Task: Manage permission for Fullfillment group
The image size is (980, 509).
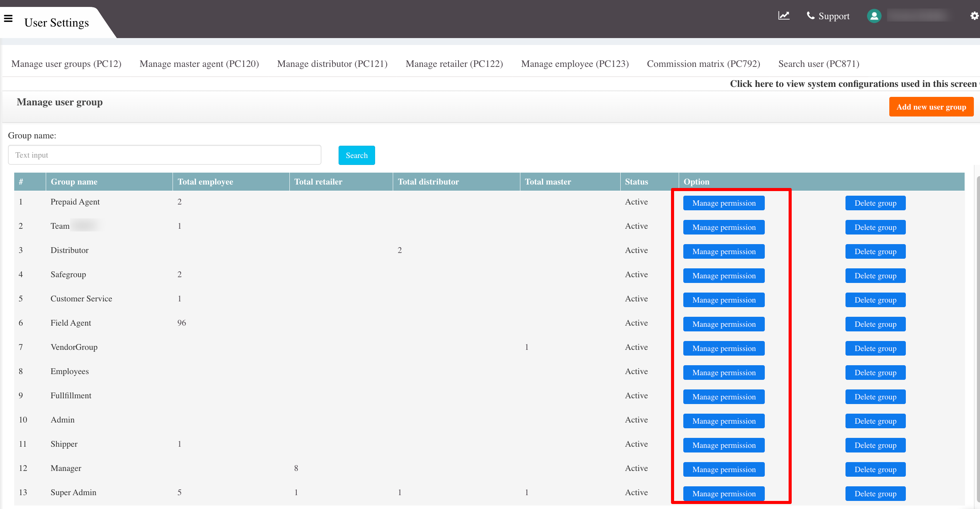Action: tap(724, 397)
